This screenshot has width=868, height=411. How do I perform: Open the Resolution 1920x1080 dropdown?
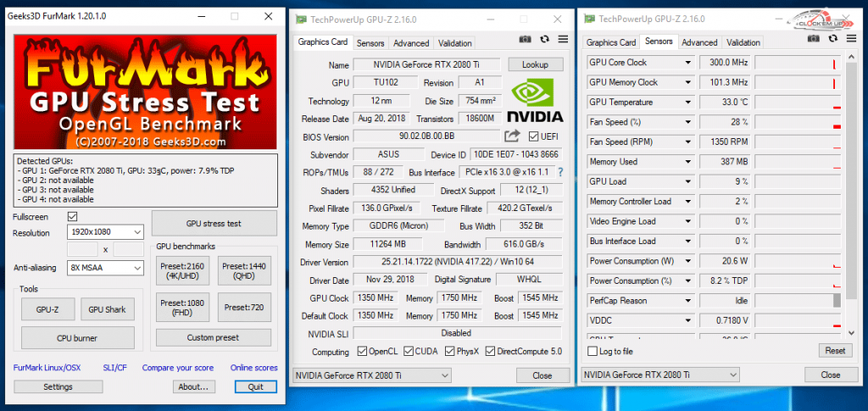(x=105, y=232)
